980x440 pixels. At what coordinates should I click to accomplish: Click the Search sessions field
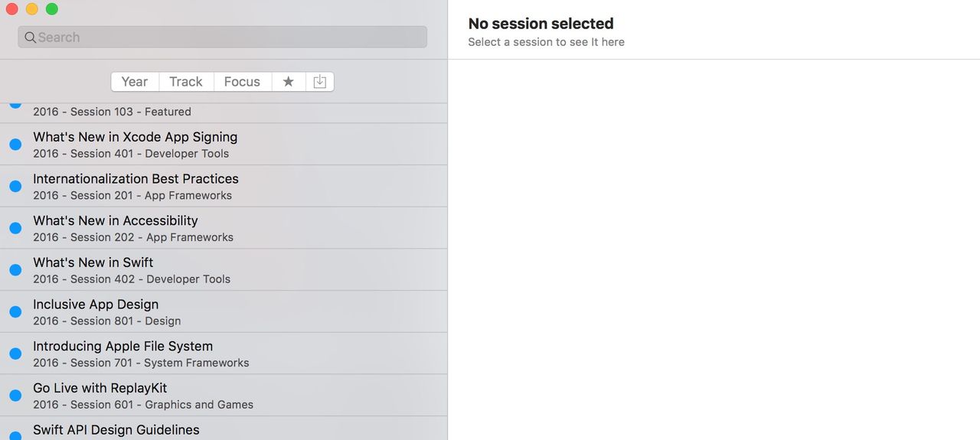point(230,37)
